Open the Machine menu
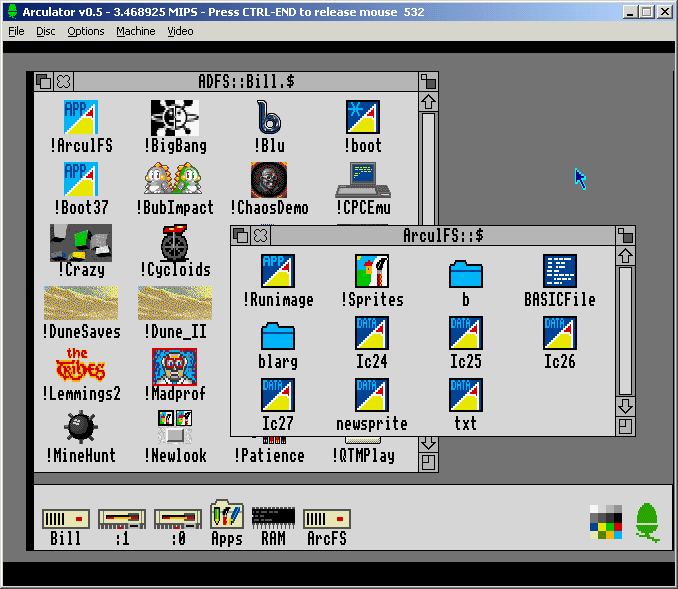 [135, 31]
